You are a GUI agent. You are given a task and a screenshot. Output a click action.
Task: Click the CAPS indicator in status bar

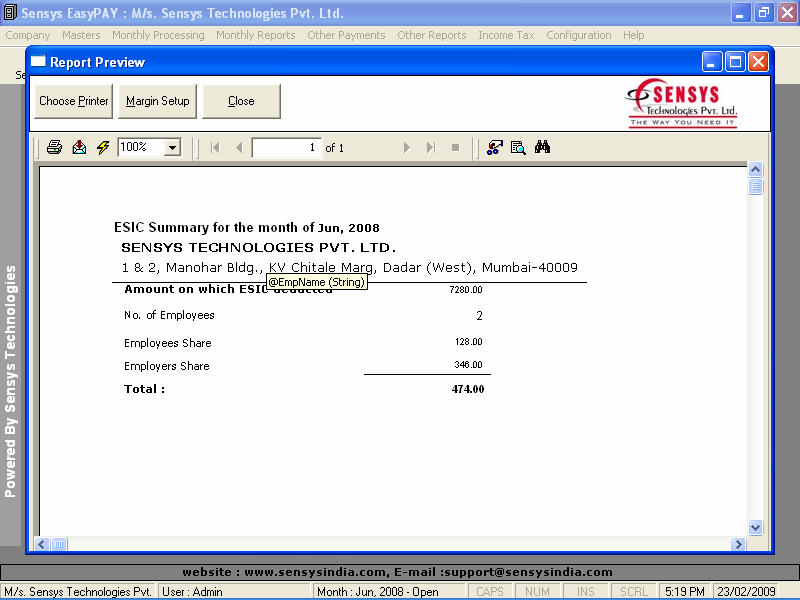(x=490, y=592)
